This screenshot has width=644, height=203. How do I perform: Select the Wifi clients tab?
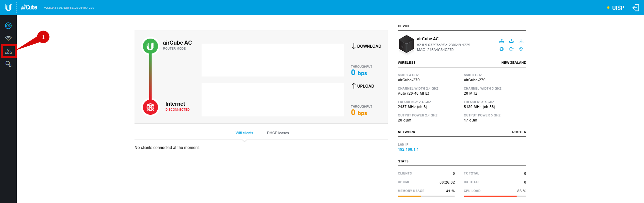pyautogui.click(x=244, y=133)
